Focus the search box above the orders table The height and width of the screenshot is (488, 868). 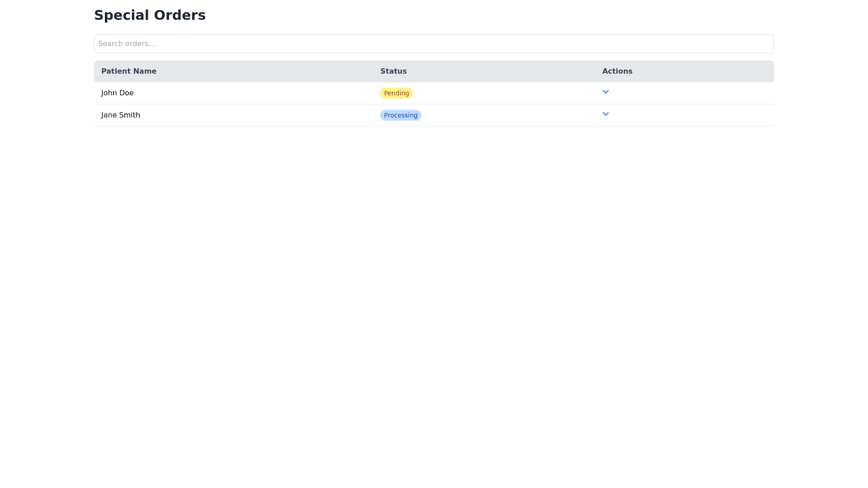(x=434, y=44)
